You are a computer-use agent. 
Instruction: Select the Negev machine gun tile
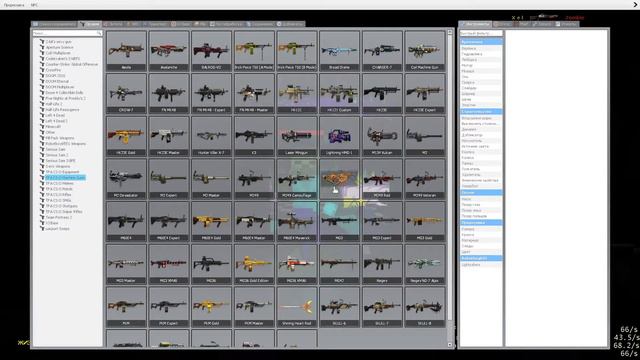pos(382,264)
